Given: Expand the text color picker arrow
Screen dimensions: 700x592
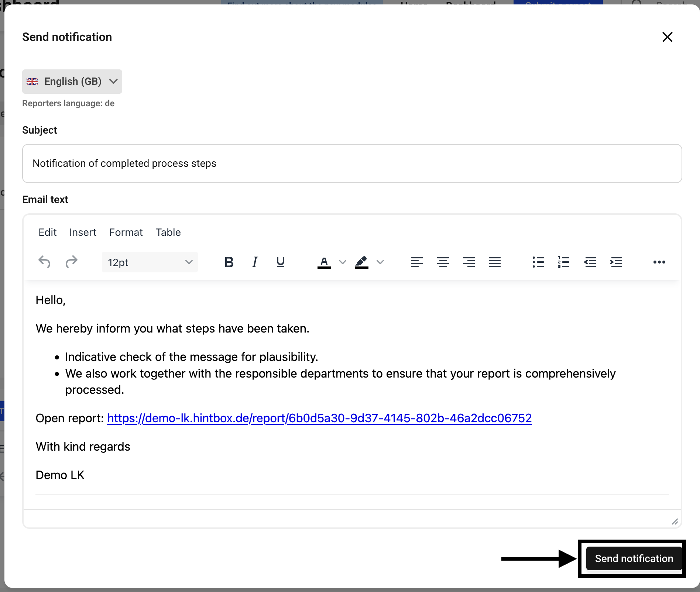Looking at the screenshot, I should tap(343, 262).
